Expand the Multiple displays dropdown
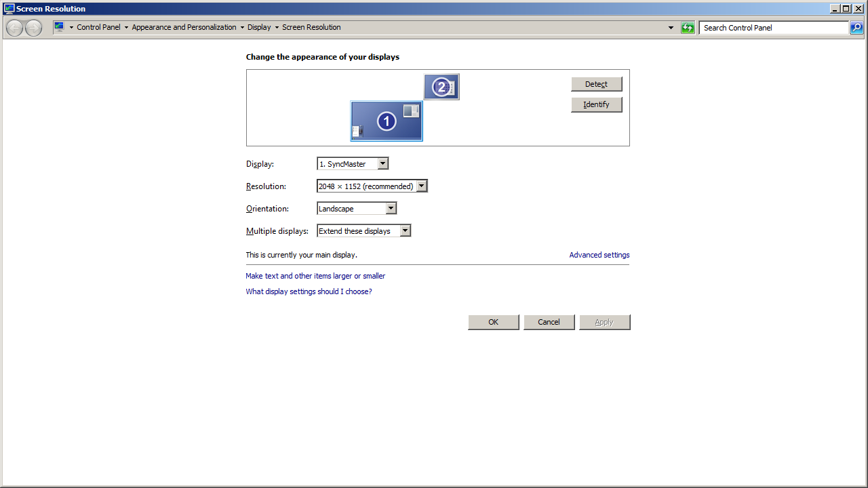Screen dimensions: 868x488 point(364,231)
